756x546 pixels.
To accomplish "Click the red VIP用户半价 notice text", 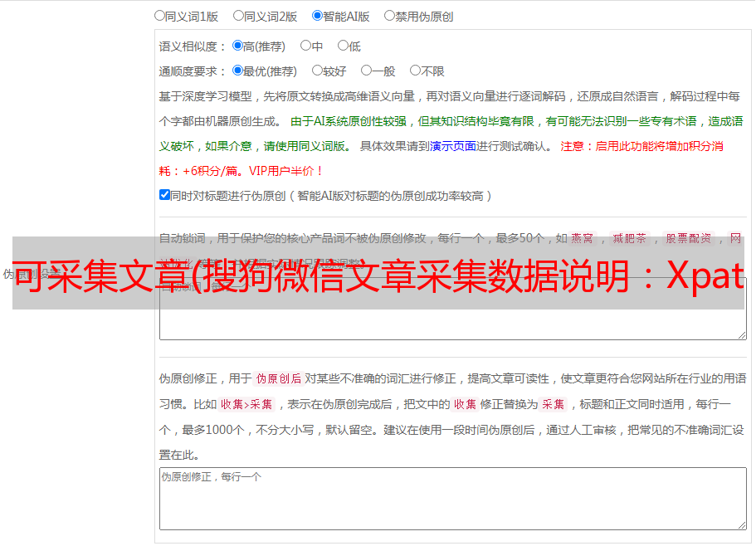I will 285,171.
